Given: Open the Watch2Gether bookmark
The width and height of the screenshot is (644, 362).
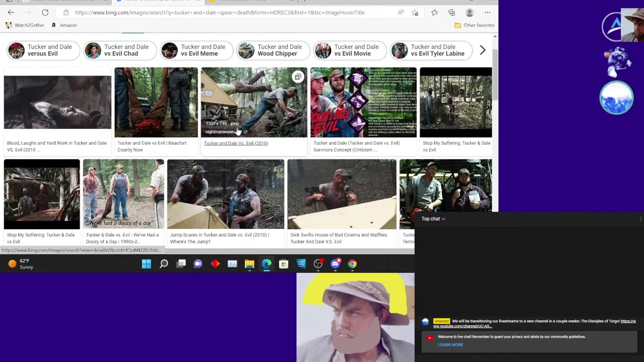Looking at the screenshot, I should pos(25,25).
